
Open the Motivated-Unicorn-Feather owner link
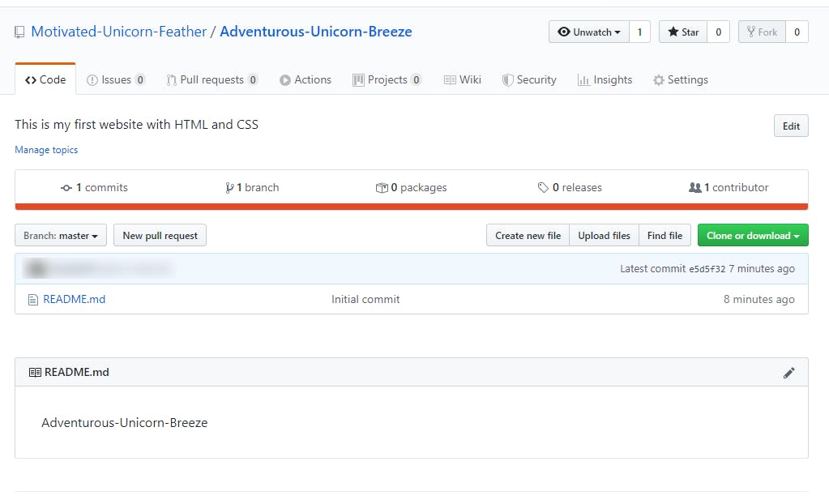pyautogui.click(x=119, y=32)
